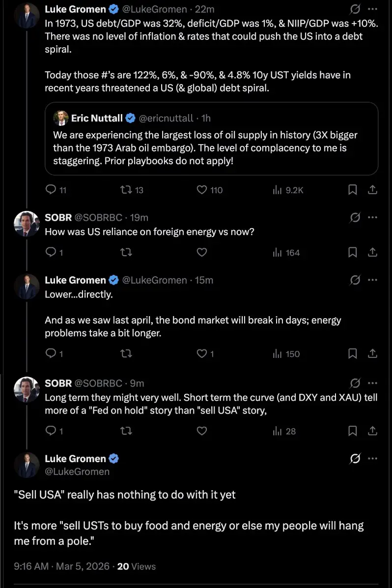Bookmark Luke Gromen's top post
The image size is (392, 588).
point(352,190)
